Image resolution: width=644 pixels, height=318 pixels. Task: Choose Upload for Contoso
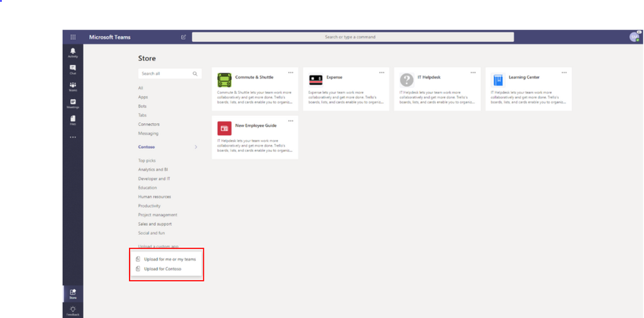(162, 269)
